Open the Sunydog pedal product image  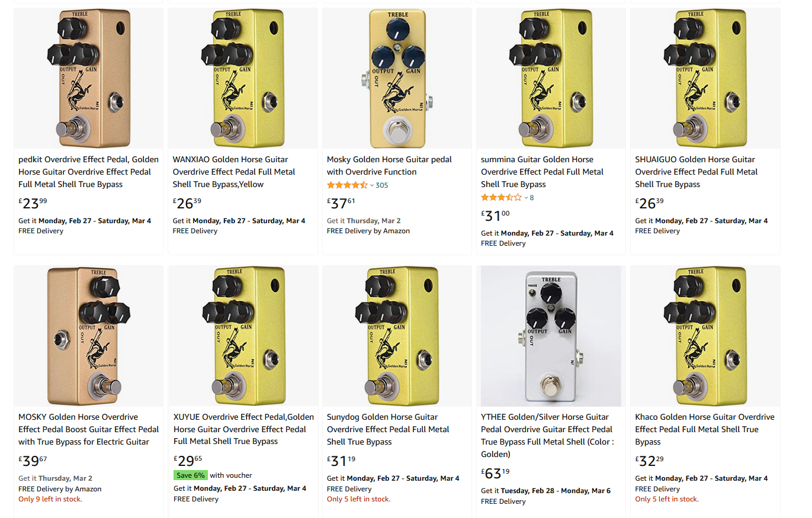point(397,336)
